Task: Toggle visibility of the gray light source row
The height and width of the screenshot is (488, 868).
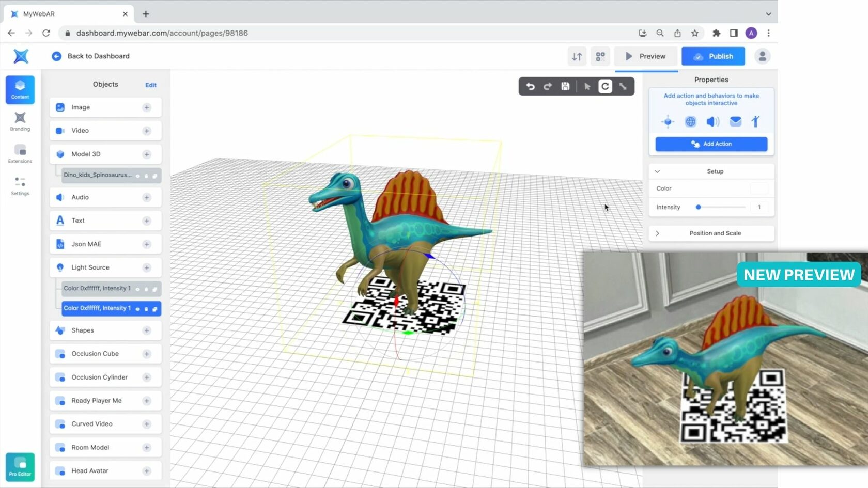Action: pyautogui.click(x=138, y=289)
